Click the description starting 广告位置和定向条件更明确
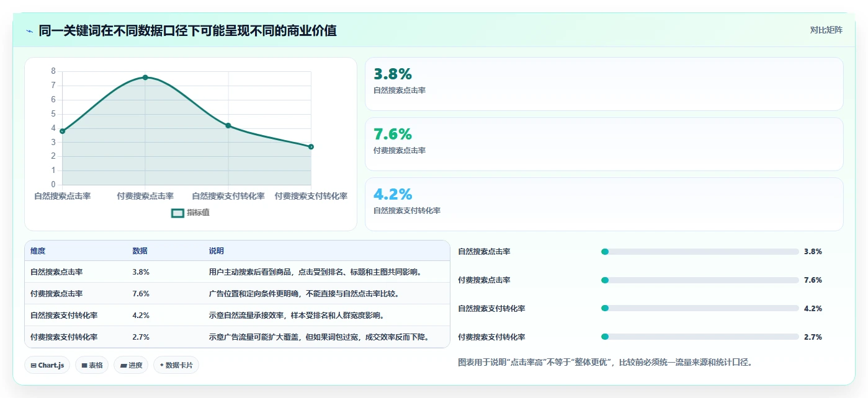 click(x=303, y=293)
